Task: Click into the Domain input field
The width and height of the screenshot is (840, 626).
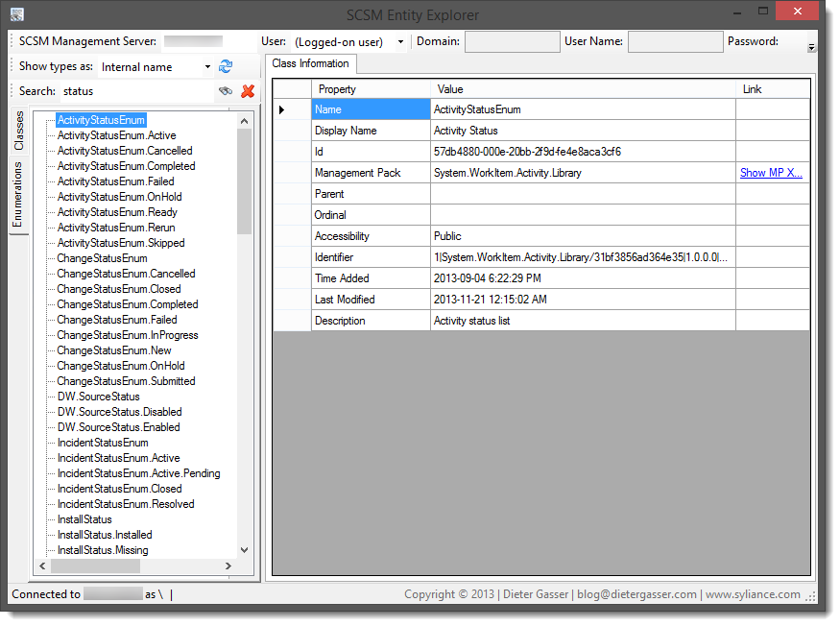Action: point(512,42)
